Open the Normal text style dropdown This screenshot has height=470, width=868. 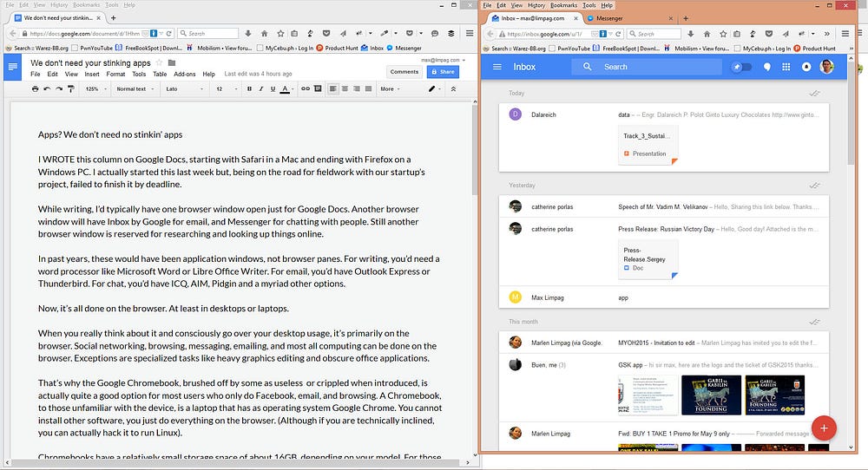click(x=135, y=88)
